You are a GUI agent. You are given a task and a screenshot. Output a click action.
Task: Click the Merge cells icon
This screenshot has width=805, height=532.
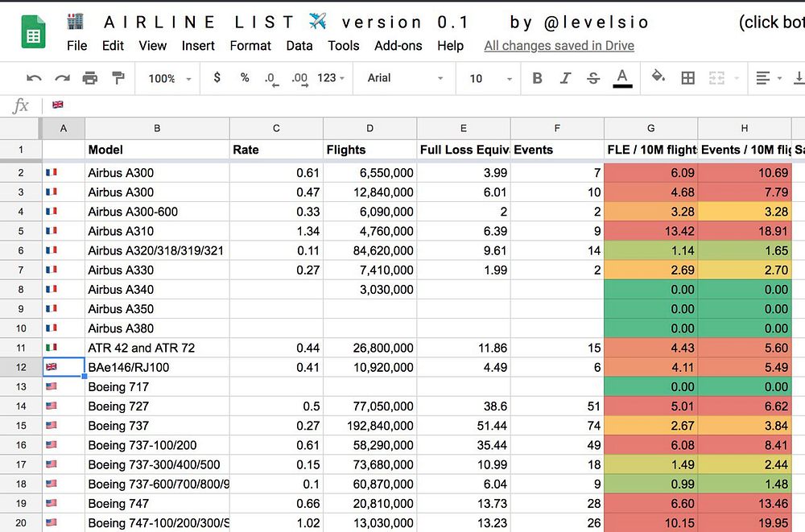(x=716, y=78)
